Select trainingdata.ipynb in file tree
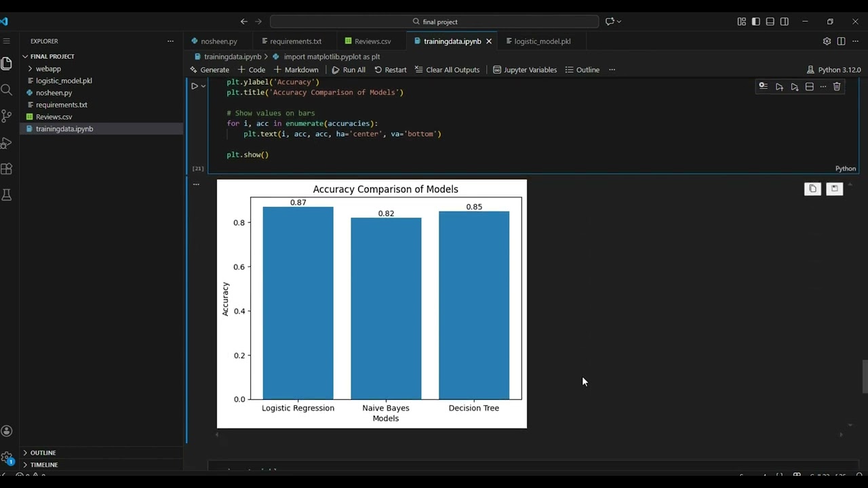The image size is (868, 488). (102, 129)
